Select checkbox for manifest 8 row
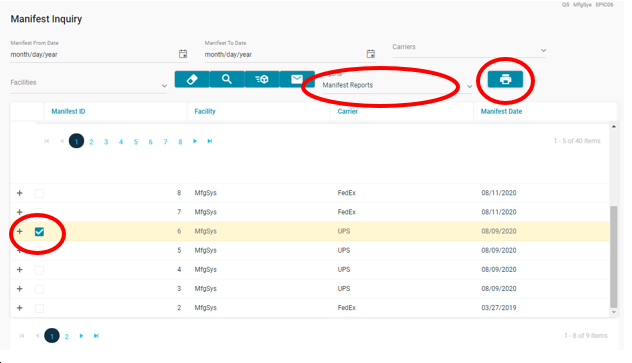Image resolution: width=632 pixels, height=363 pixels. 39,193
